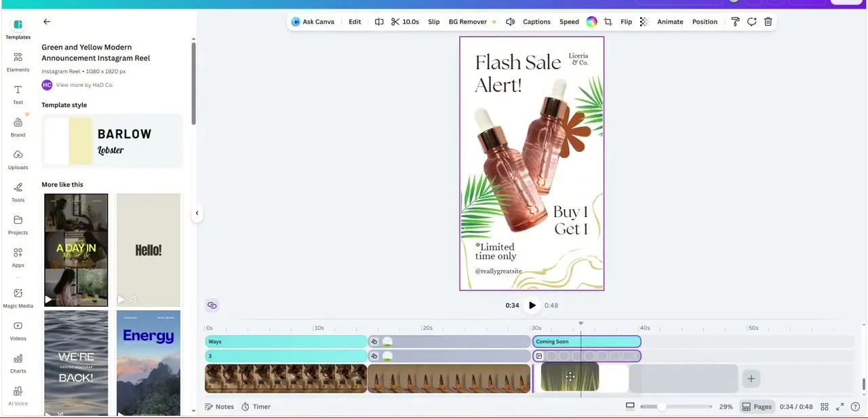Click the second video clip in timeline
The image size is (868, 418).
[x=449, y=379]
